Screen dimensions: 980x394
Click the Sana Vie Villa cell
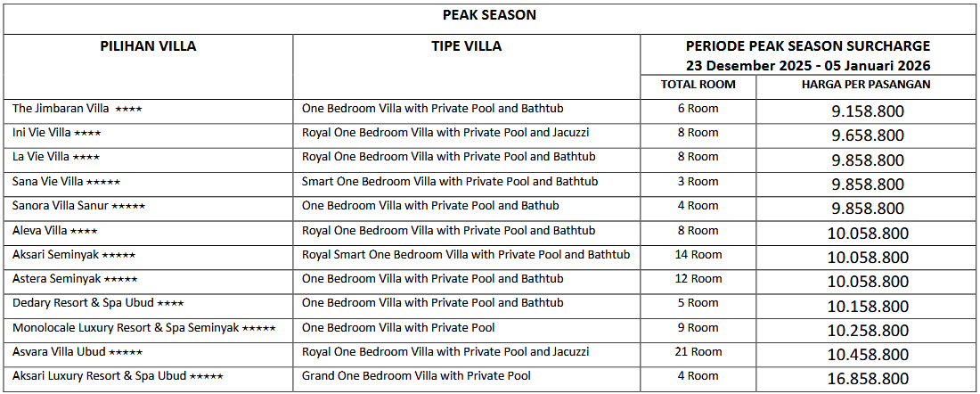(x=67, y=182)
